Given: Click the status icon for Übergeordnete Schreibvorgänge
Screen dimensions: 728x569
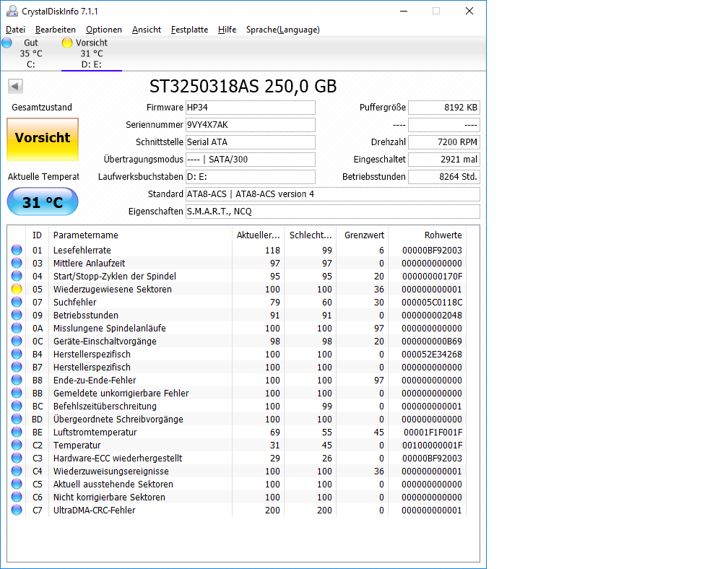Looking at the screenshot, I should point(17,419).
